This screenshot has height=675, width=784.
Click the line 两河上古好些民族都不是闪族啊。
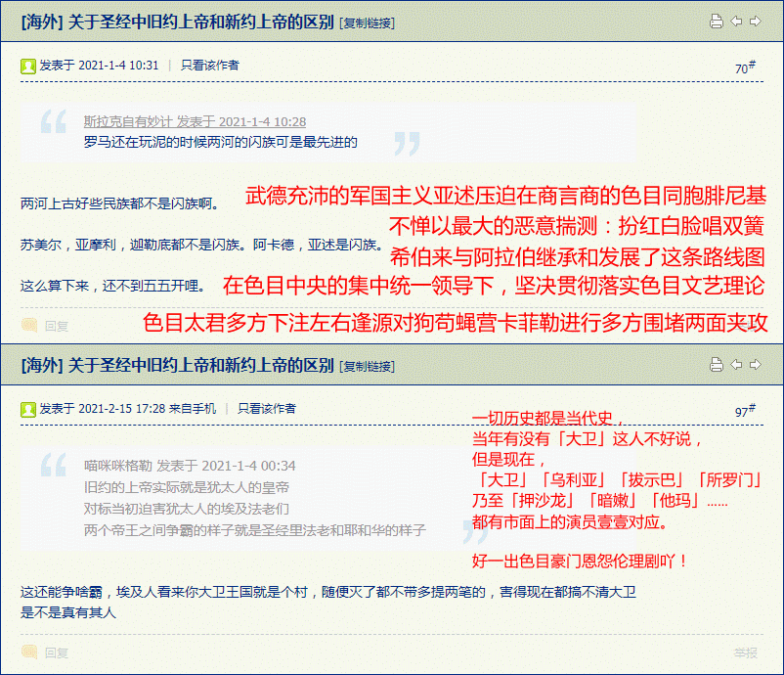coord(119,203)
